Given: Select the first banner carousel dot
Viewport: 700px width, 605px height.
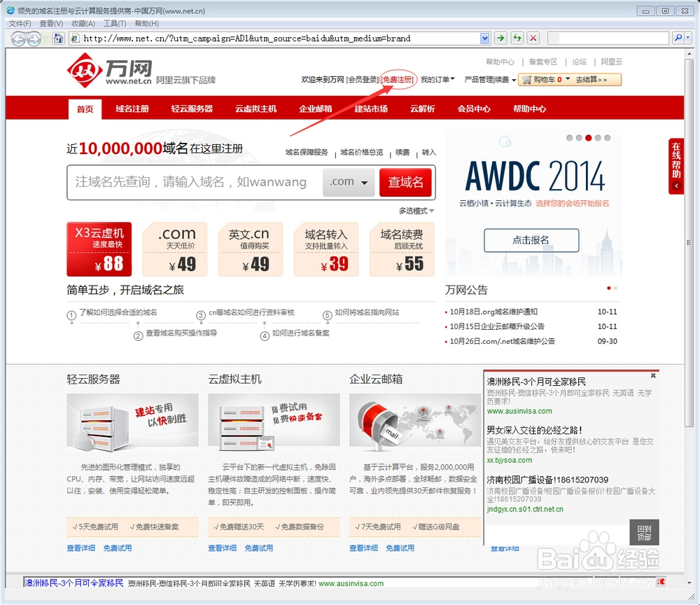Looking at the screenshot, I should coord(569,138).
